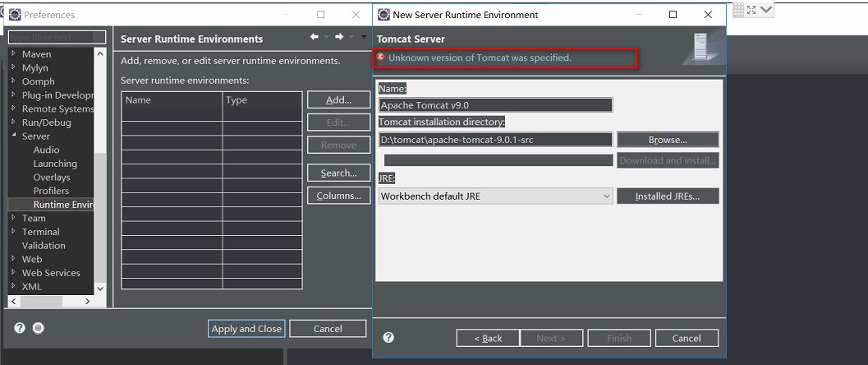Screen dimensions: 868x365
Task: Select Profilers under Server preferences
Action: [51, 191]
